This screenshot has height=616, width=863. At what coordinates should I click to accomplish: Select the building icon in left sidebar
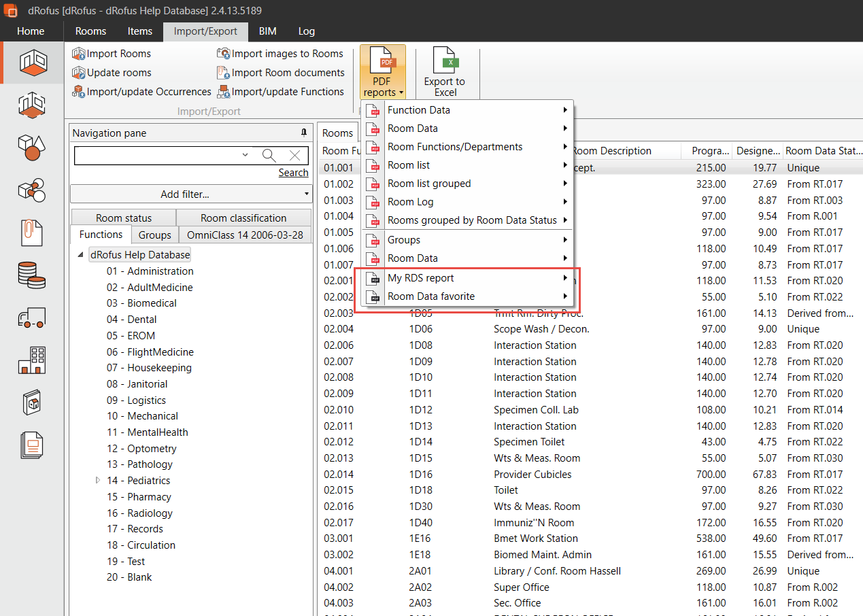[x=31, y=360]
